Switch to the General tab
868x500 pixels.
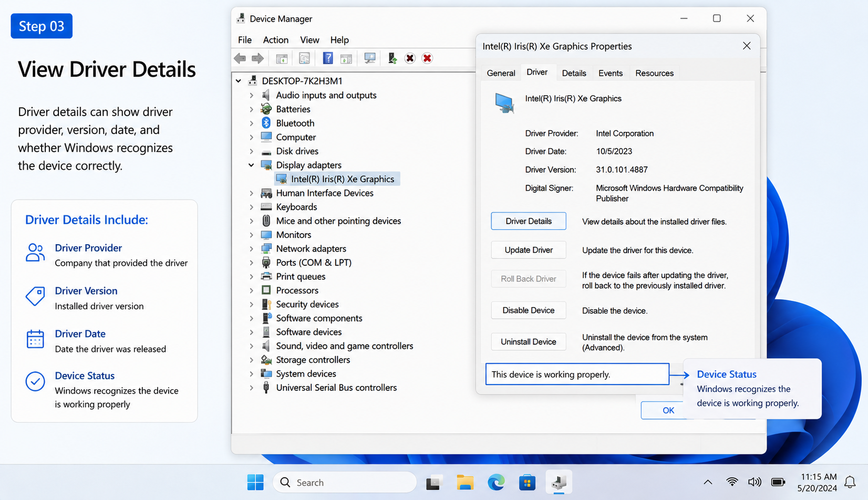pyautogui.click(x=501, y=73)
